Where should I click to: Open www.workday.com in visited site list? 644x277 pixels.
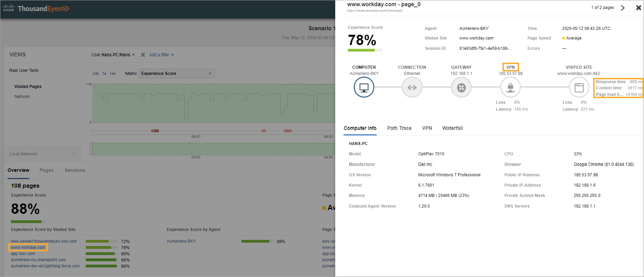[x=28, y=247]
